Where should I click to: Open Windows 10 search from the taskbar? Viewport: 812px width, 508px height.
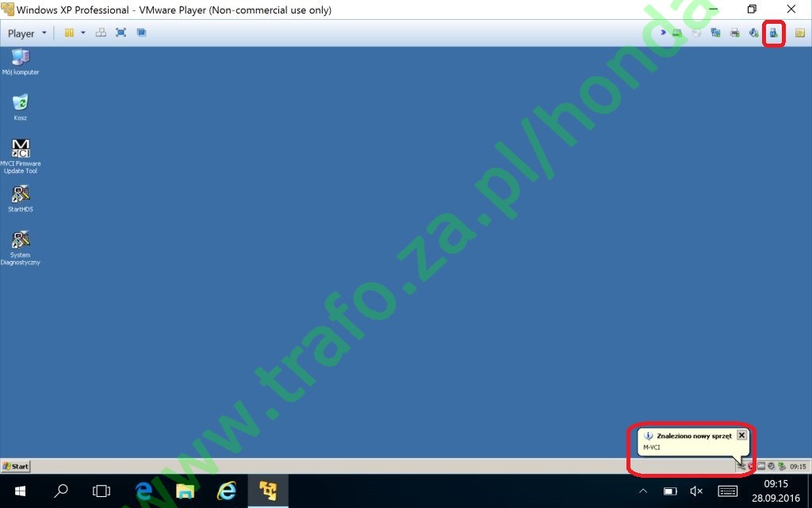(x=60, y=491)
